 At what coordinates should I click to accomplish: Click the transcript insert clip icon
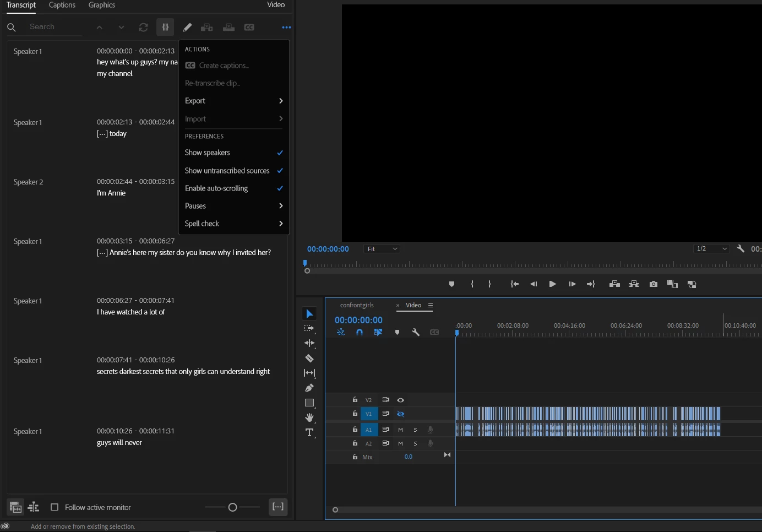coord(207,27)
